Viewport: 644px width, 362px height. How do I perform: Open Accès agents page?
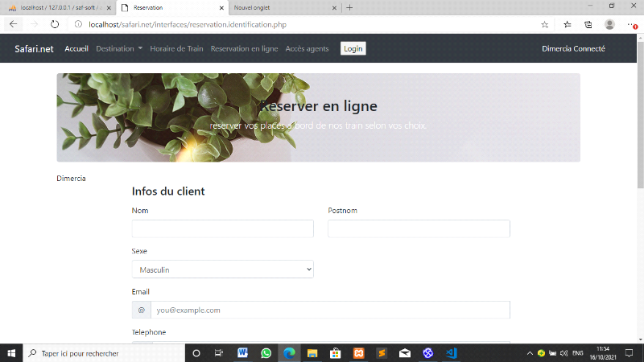308,48
